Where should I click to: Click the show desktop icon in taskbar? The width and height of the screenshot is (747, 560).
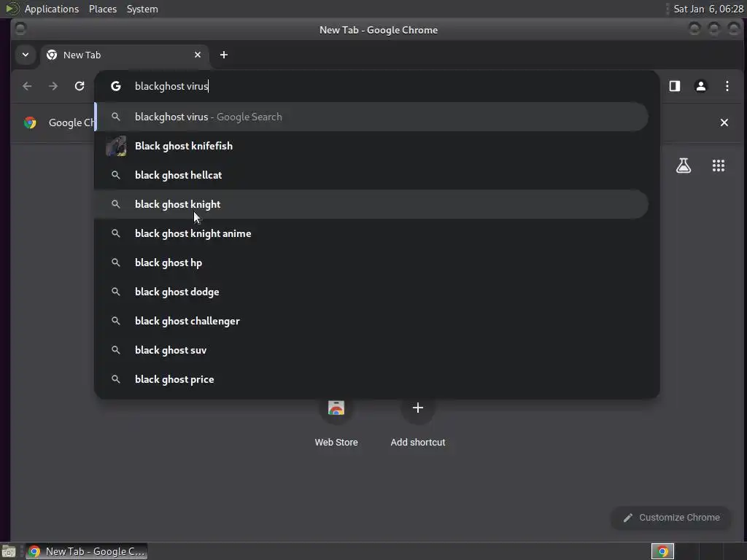[x=8, y=551]
